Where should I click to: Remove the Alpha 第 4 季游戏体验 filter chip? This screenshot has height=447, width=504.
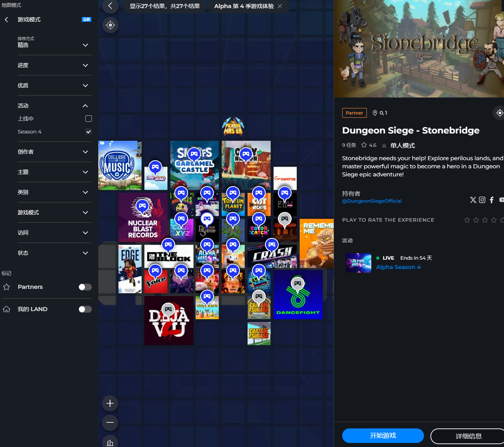coord(280,6)
